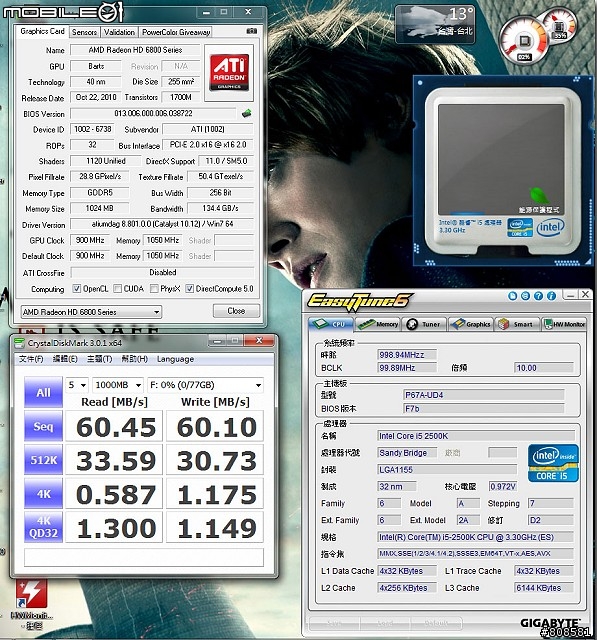Run the 4K benchmark test

43,493
